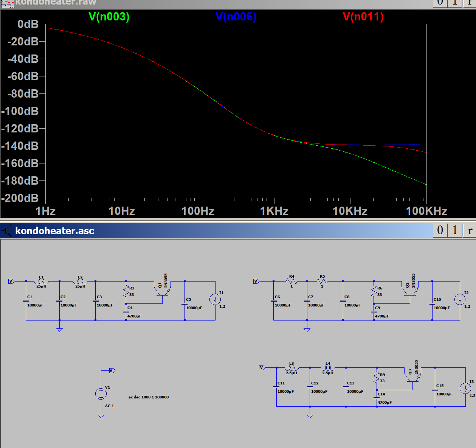Select capacitor C7 symbol
Image resolution: width=476 pixels, height=448 pixels.
307,301
